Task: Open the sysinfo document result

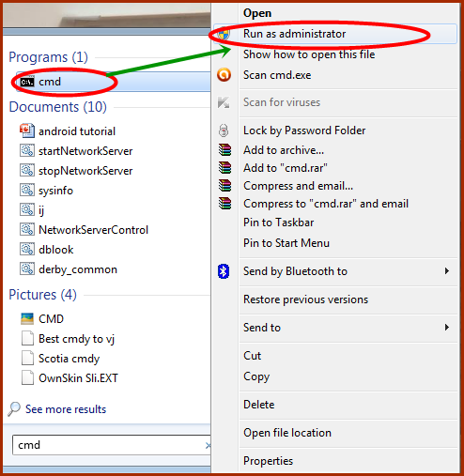Action: point(55,191)
